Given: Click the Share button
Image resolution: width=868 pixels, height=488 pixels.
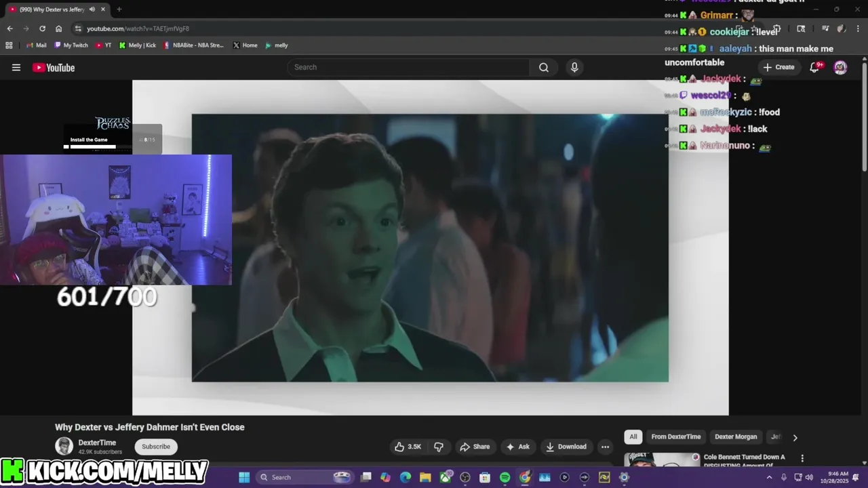Looking at the screenshot, I should [x=475, y=447].
